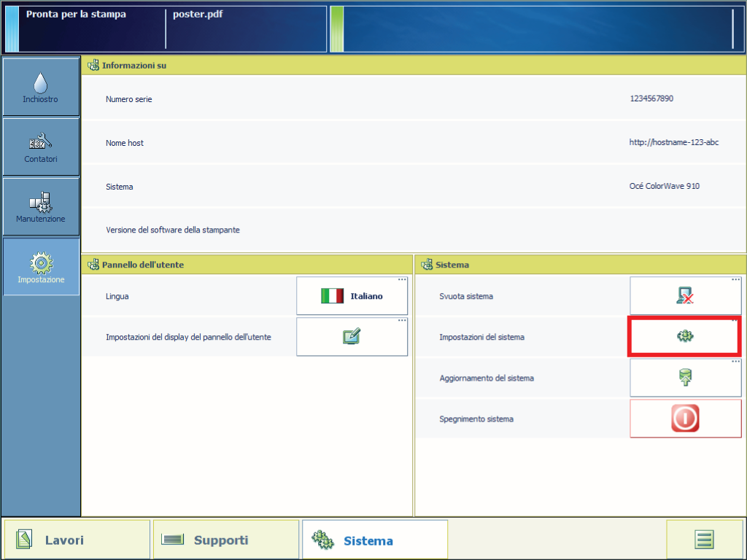This screenshot has width=747, height=560.
Task: Select the Sistema bottom tab
Action: (x=374, y=540)
